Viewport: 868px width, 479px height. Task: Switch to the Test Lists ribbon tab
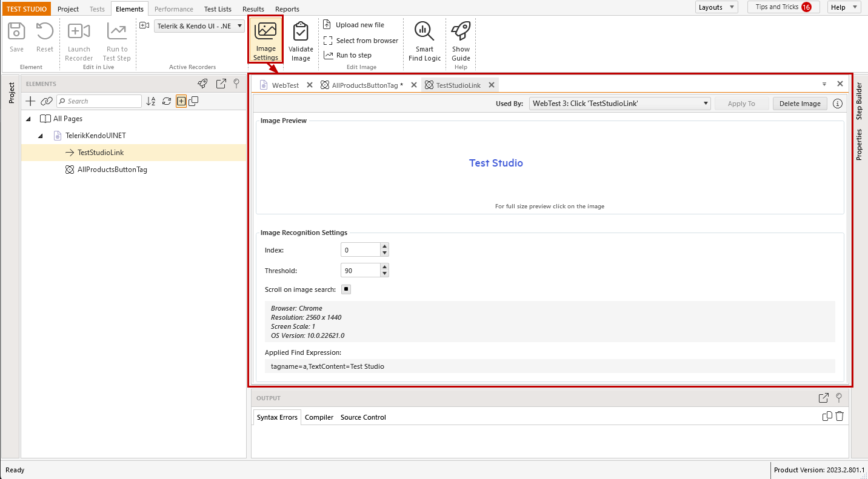218,9
